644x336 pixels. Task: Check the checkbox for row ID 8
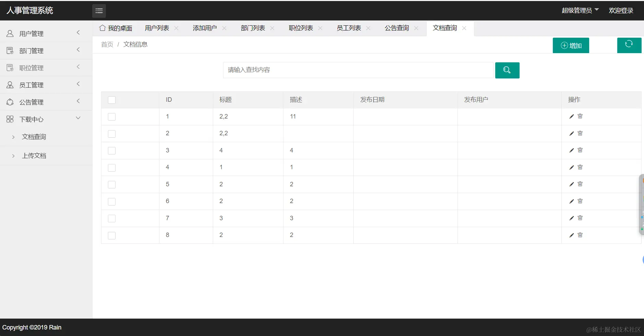(x=112, y=236)
